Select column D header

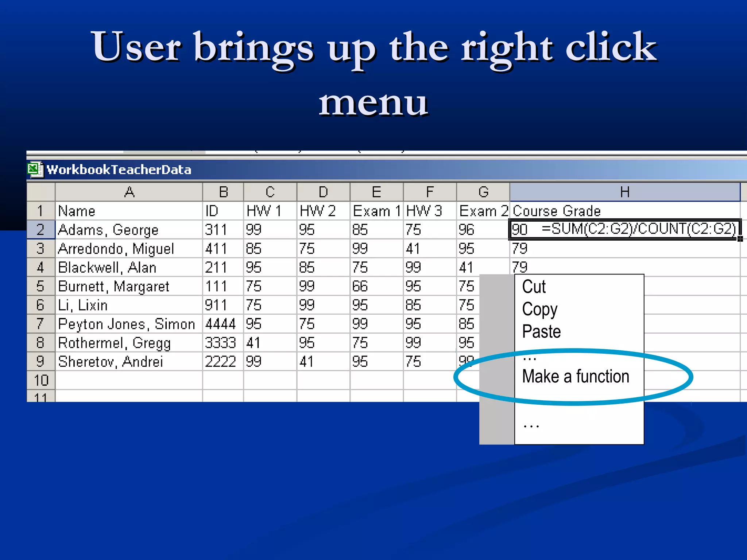[x=323, y=192]
